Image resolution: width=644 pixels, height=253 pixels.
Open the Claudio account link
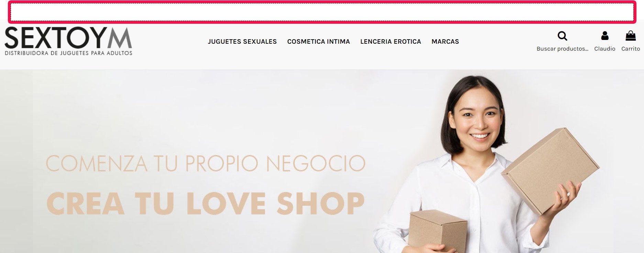[605, 49]
